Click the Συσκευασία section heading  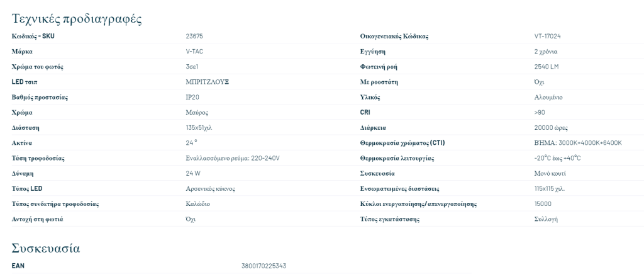click(x=45, y=249)
